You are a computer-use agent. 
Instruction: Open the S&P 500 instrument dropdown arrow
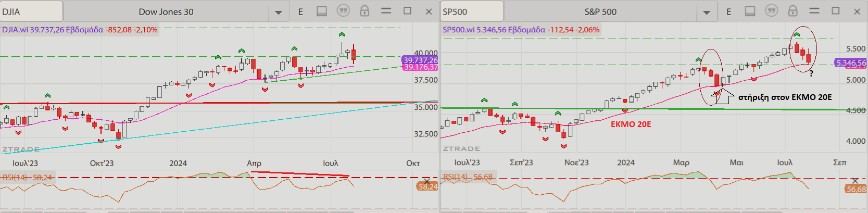coord(707,12)
